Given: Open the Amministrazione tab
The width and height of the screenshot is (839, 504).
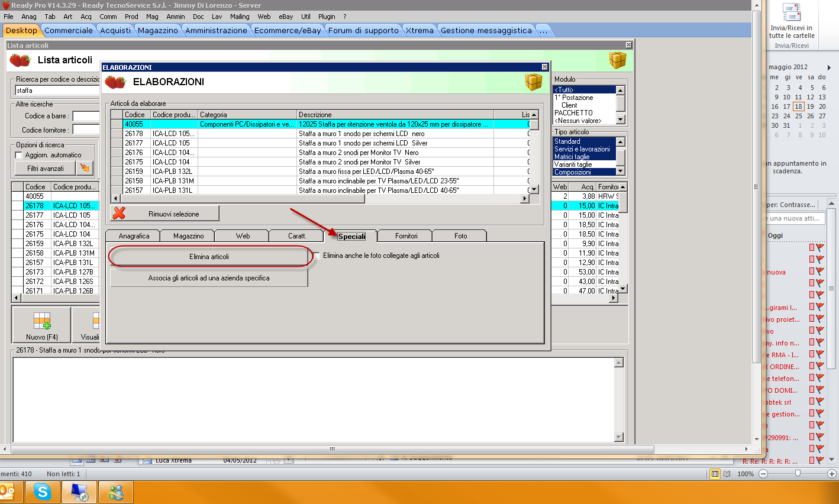Looking at the screenshot, I should click(x=216, y=30).
